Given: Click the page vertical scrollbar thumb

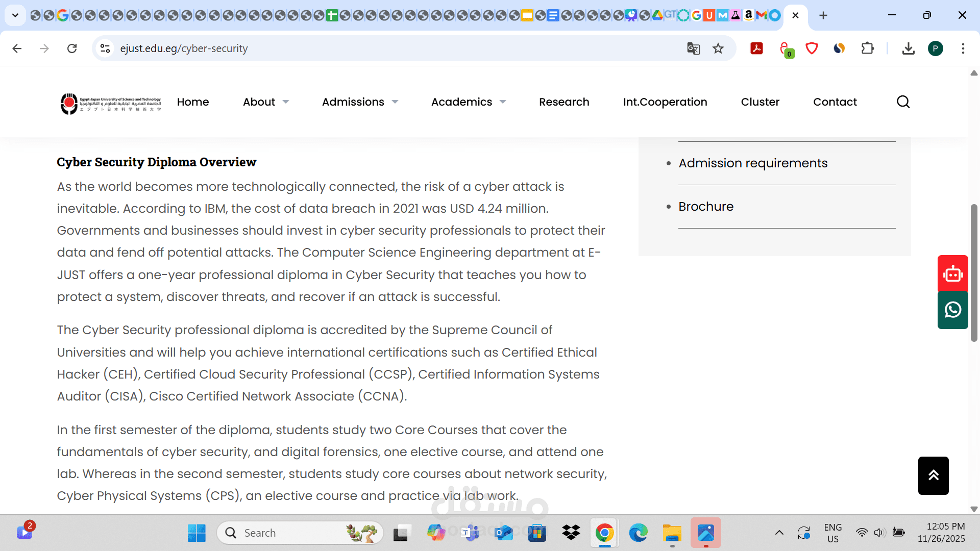Looking at the screenshot, I should [x=974, y=272].
